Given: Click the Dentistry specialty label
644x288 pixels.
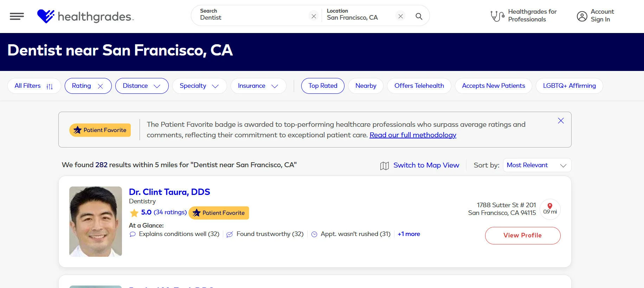Looking at the screenshot, I should click(x=142, y=201).
